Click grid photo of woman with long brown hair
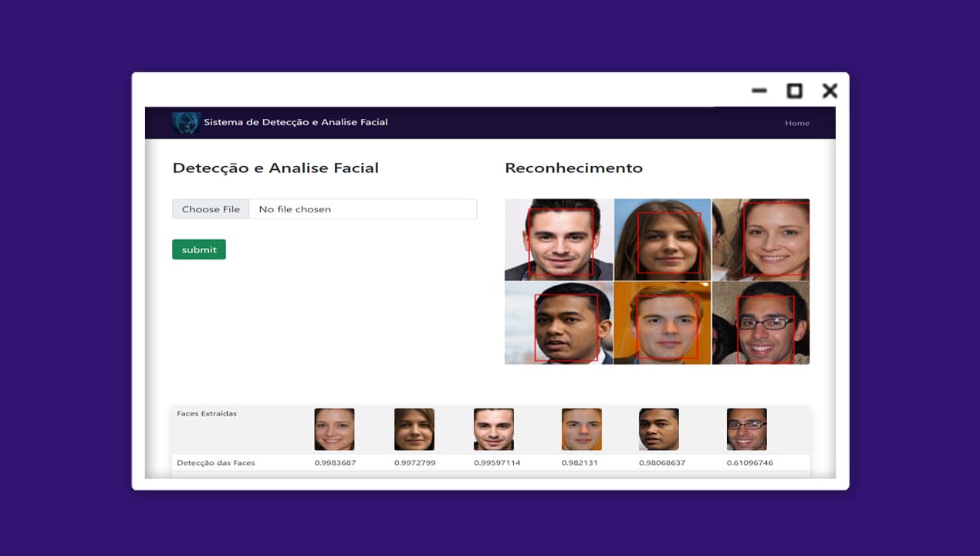 (x=663, y=239)
